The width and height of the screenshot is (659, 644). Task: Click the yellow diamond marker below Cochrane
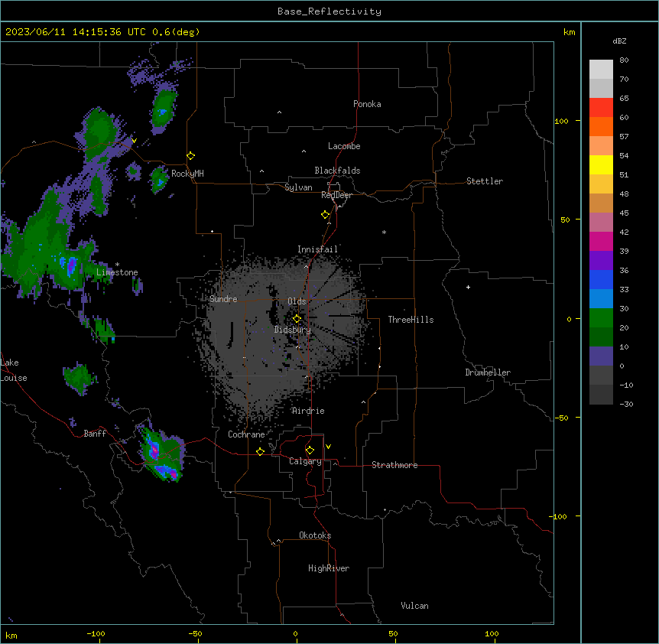point(260,451)
